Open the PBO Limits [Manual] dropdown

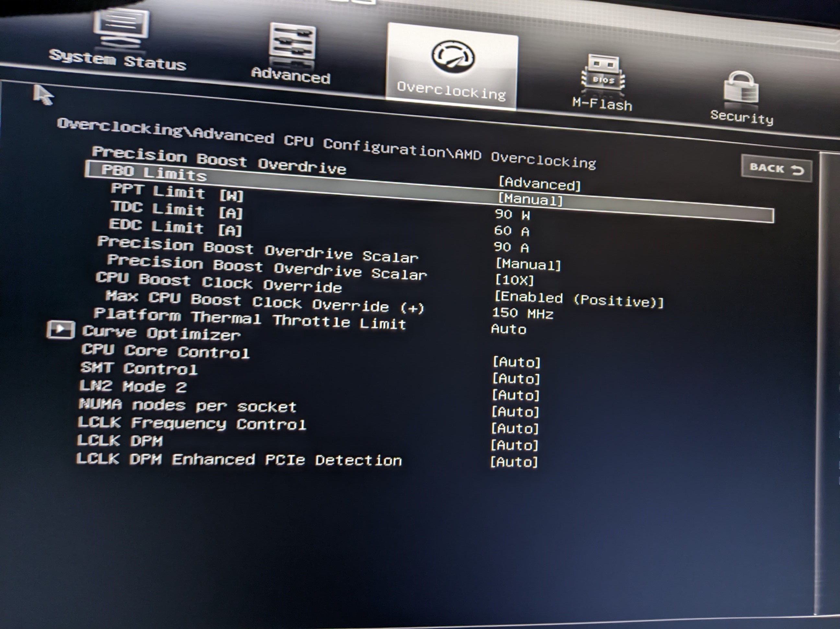tap(530, 199)
